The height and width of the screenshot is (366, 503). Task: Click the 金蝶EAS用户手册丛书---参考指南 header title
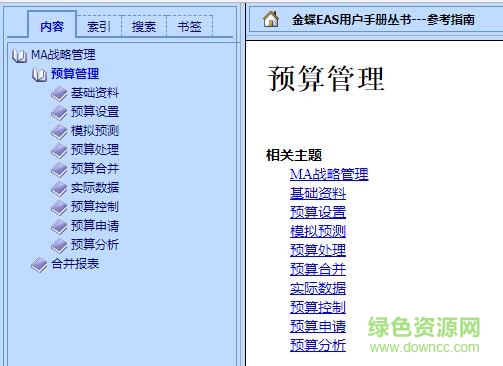[383, 20]
